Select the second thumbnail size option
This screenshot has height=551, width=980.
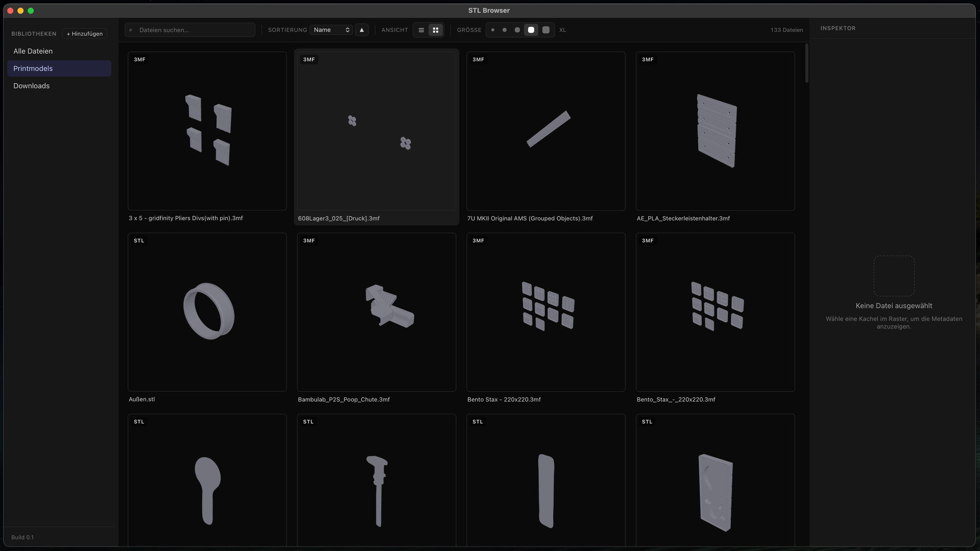(505, 30)
